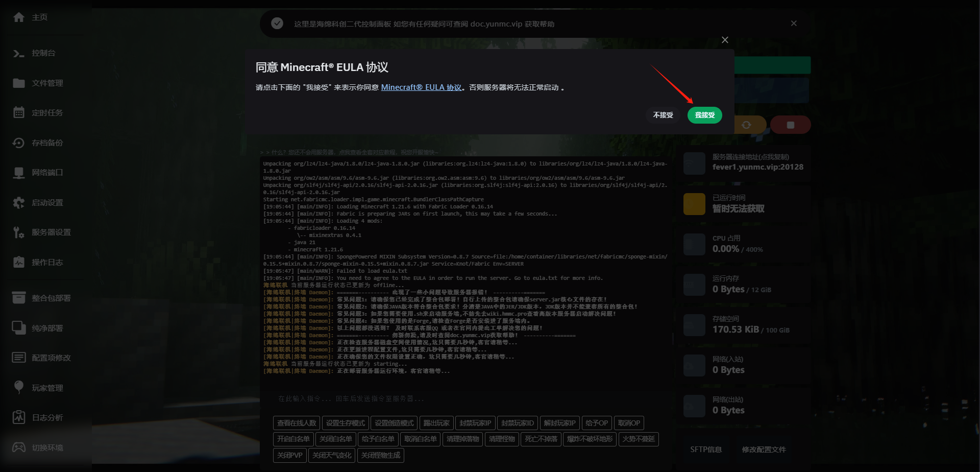The image size is (980, 472).
Task: Click the checkmark icon in notification banner
Action: [x=277, y=23]
